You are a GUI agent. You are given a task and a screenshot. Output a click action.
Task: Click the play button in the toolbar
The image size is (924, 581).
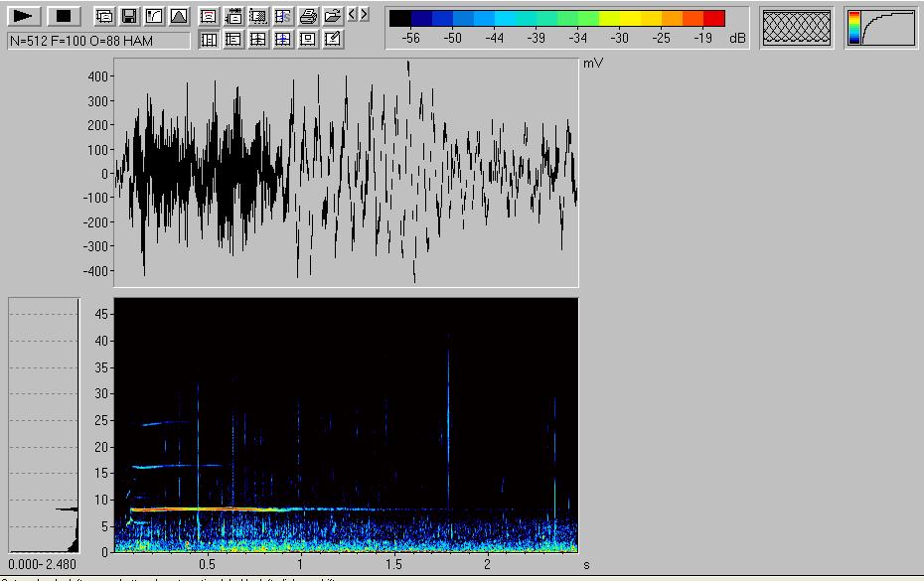point(24,16)
